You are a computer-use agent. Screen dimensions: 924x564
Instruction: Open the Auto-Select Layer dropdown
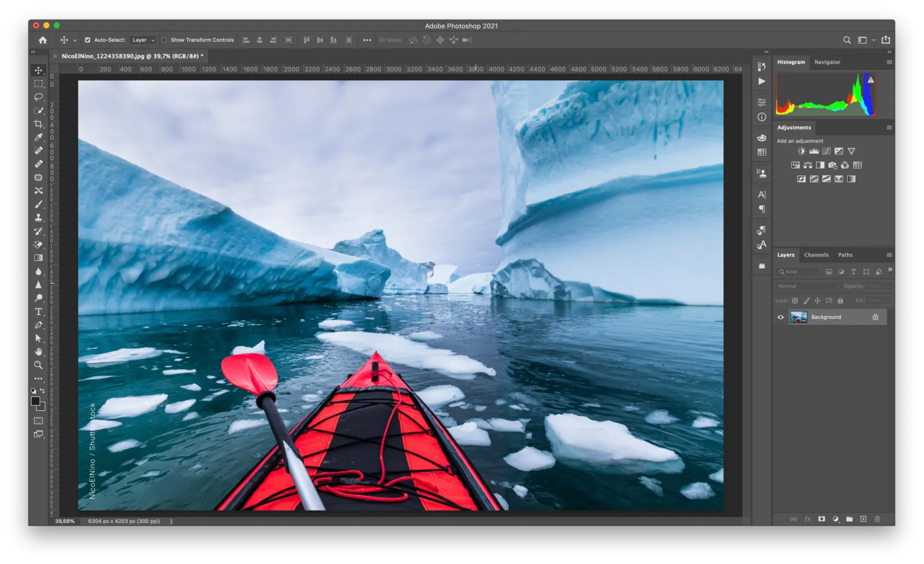coord(144,40)
